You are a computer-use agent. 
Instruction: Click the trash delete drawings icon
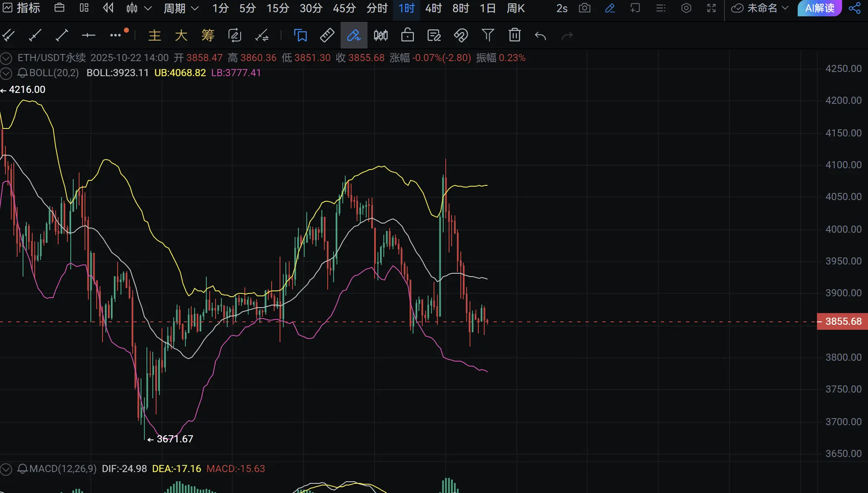click(x=514, y=36)
